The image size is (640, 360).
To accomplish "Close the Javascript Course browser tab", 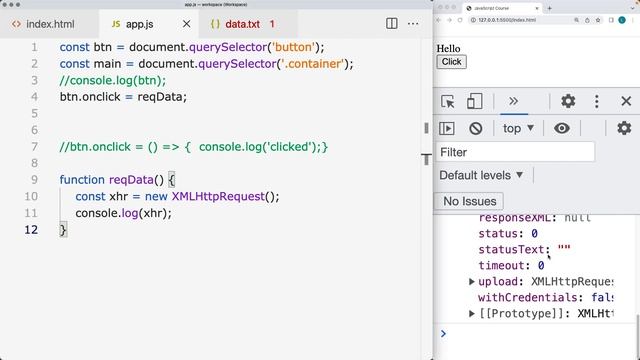I will tap(537, 8).
